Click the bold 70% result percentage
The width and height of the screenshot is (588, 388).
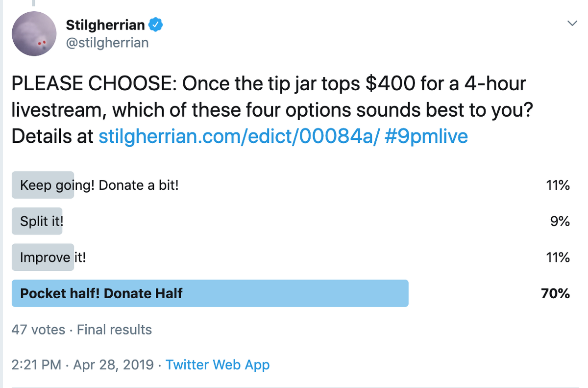point(555,293)
